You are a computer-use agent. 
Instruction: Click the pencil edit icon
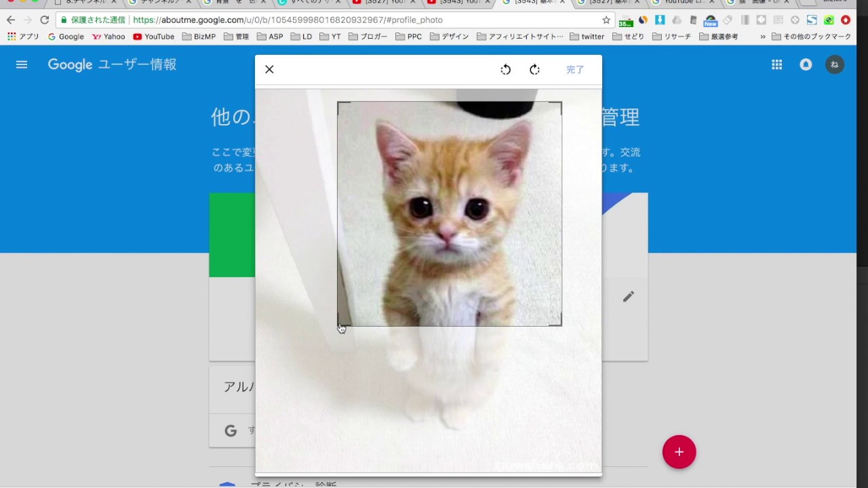click(x=629, y=296)
